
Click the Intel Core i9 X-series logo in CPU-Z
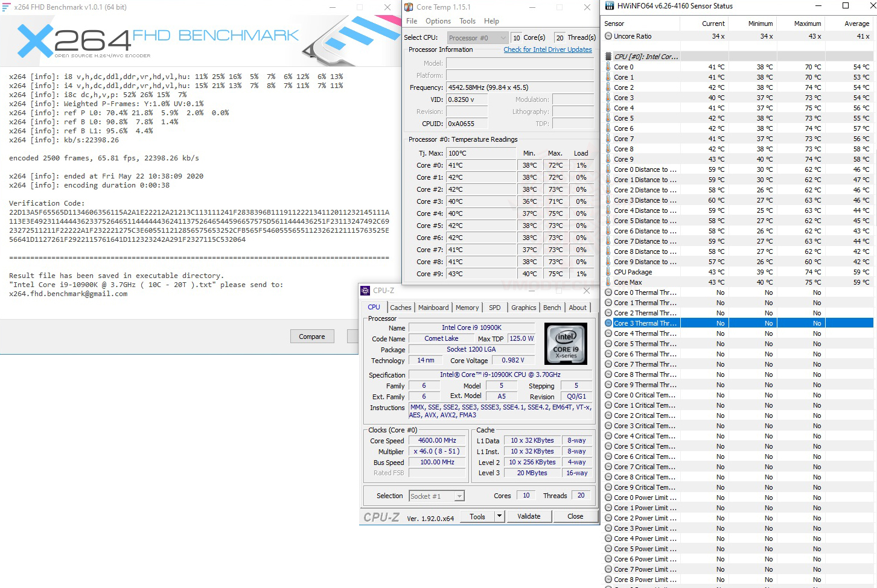(566, 343)
